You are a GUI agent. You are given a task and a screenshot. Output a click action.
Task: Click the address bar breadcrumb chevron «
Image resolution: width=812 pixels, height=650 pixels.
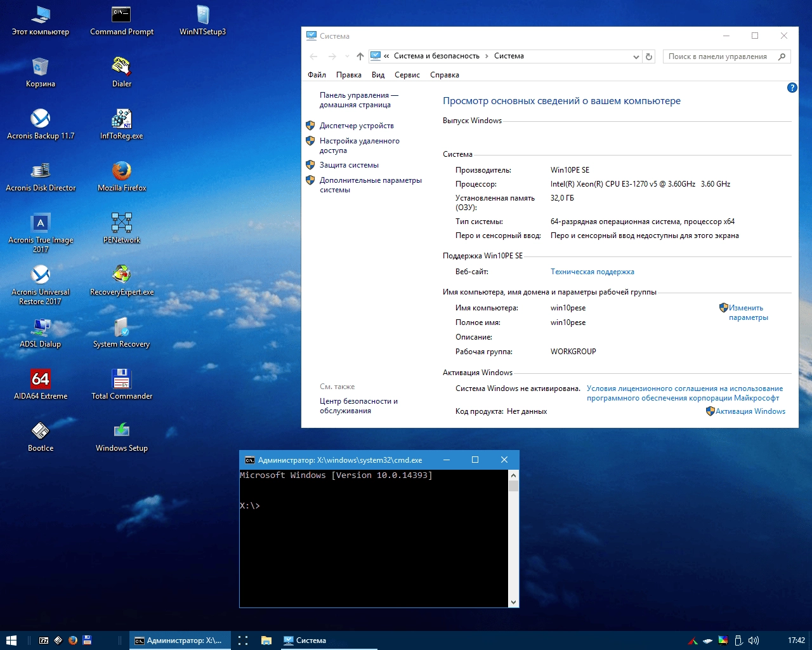(x=386, y=56)
